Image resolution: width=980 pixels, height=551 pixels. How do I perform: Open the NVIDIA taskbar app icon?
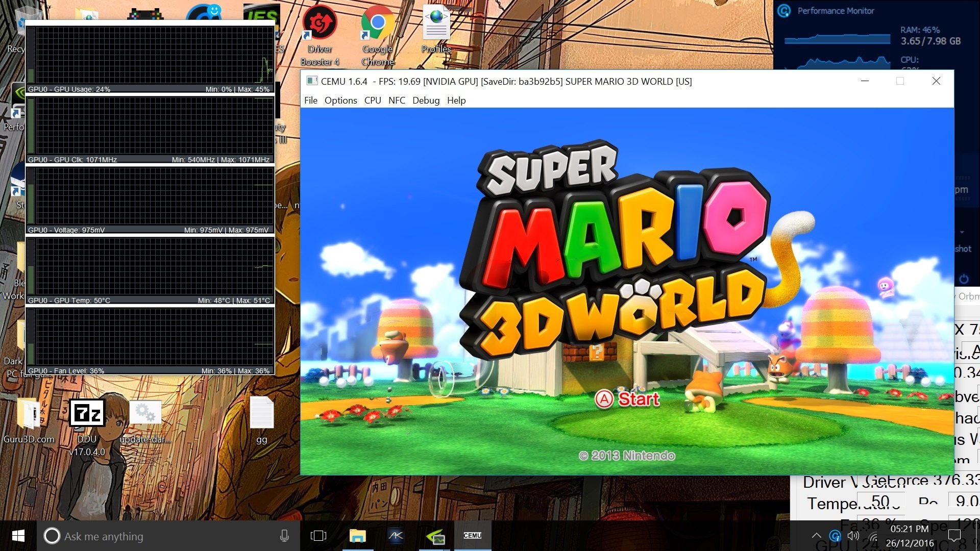pyautogui.click(x=435, y=536)
